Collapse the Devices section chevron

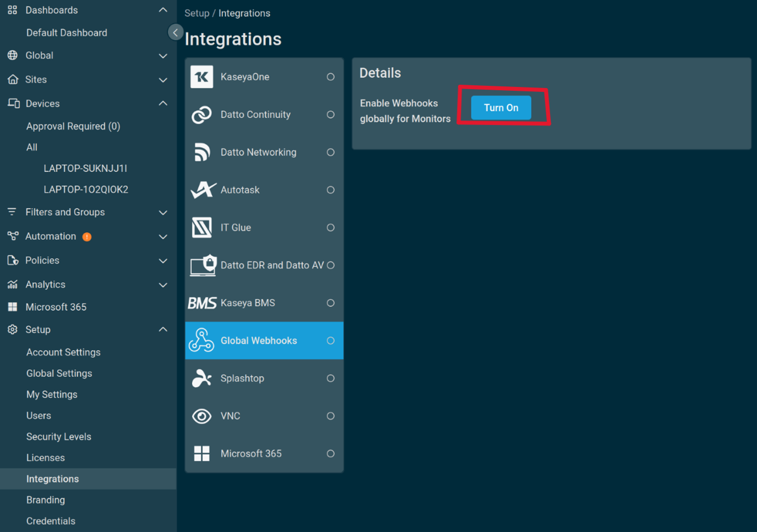click(163, 103)
